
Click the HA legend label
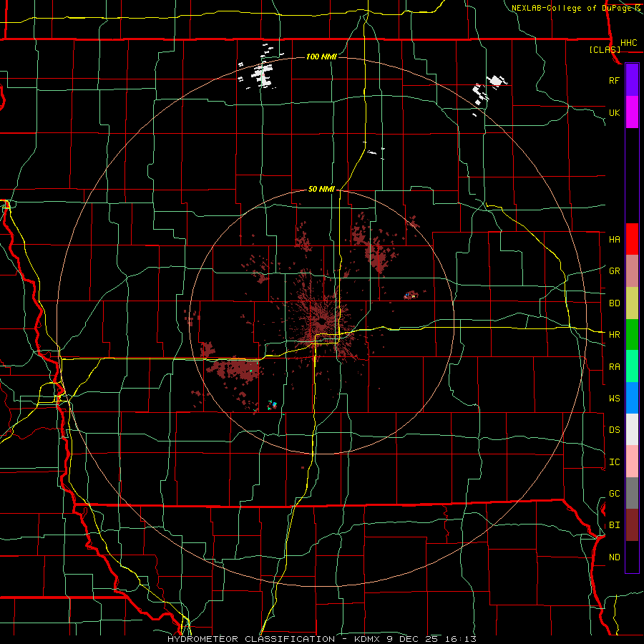click(x=615, y=240)
